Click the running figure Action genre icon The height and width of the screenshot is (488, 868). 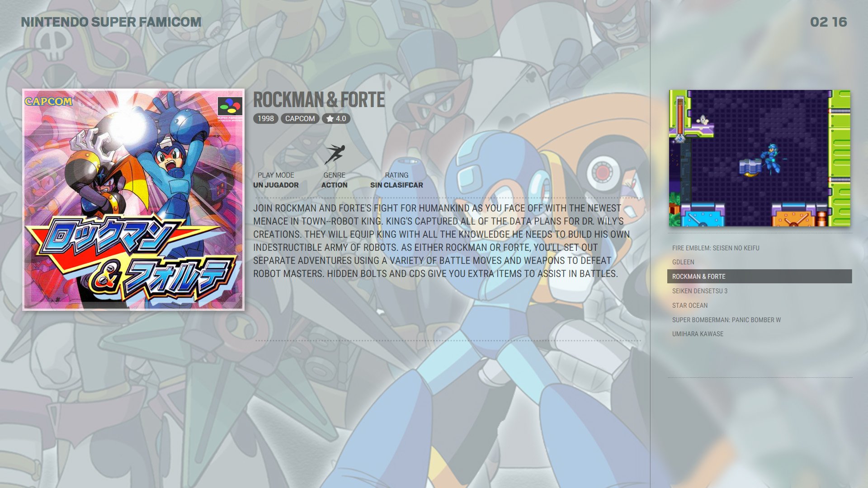click(335, 155)
